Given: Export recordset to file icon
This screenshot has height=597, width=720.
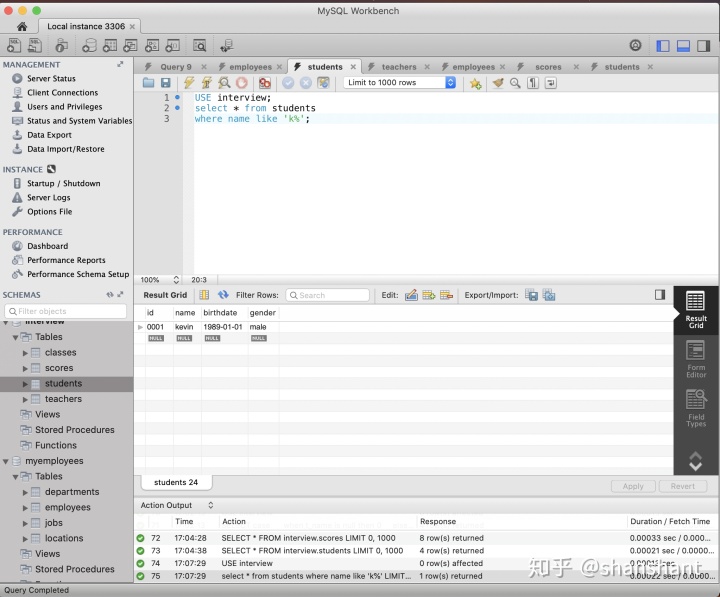Looking at the screenshot, I should [531, 295].
